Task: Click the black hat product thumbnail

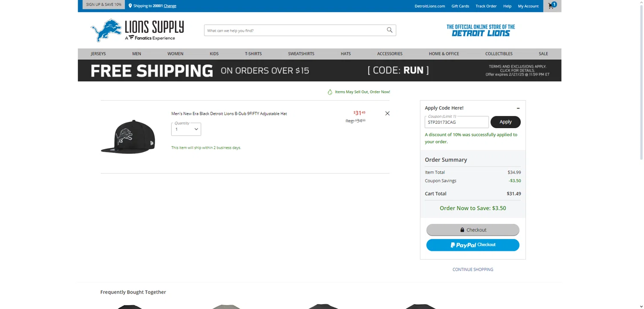Action: coord(128,137)
